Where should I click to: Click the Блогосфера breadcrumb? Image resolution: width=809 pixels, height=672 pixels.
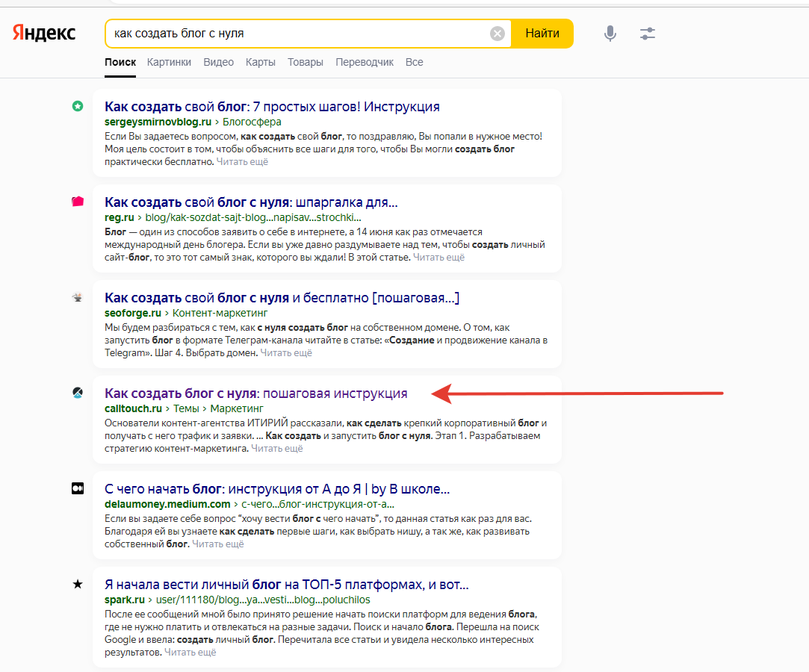click(x=252, y=122)
